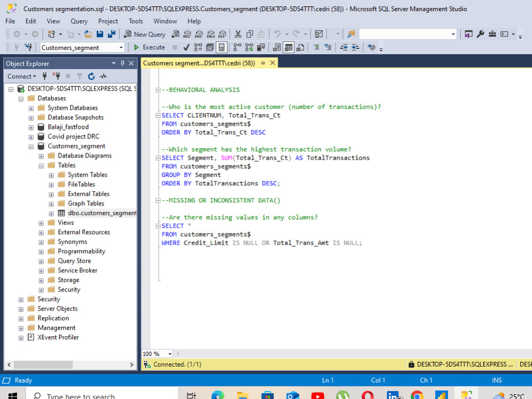Collapse the BEHAVIORAL ANALYSIS code region
Viewport: 532px width, 399px height.
click(158, 90)
